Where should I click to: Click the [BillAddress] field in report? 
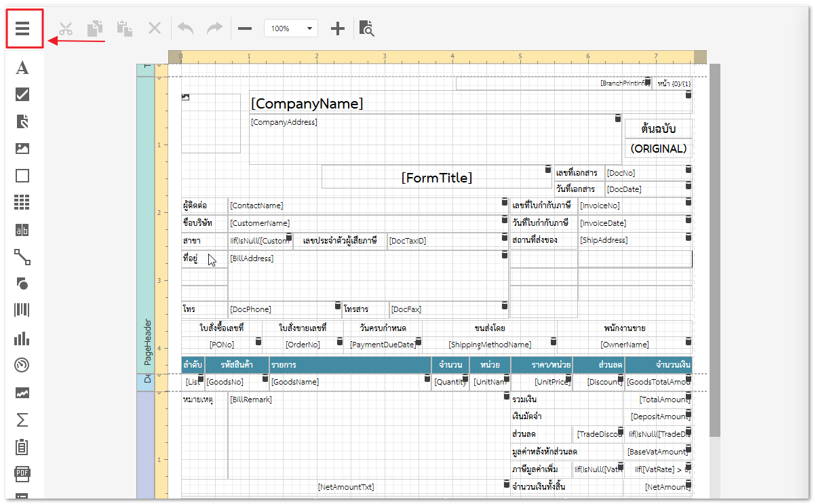(x=366, y=275)
